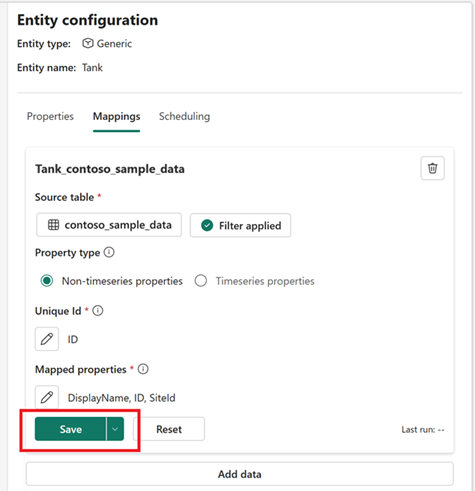The height and width of the screenshot is (491, 475).
Task: Click the Unique Id info icon
Action: pyautogui.click(x=98, y=311)
